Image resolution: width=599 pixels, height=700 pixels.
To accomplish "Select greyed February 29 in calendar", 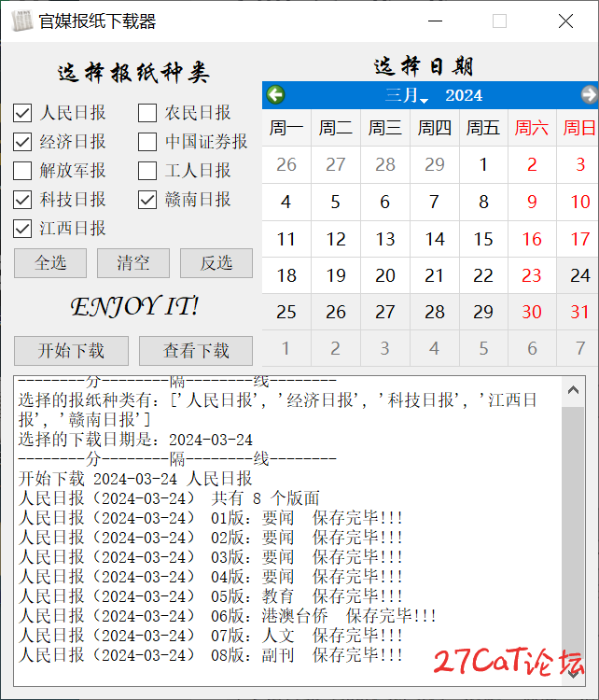I will (434, 164).
